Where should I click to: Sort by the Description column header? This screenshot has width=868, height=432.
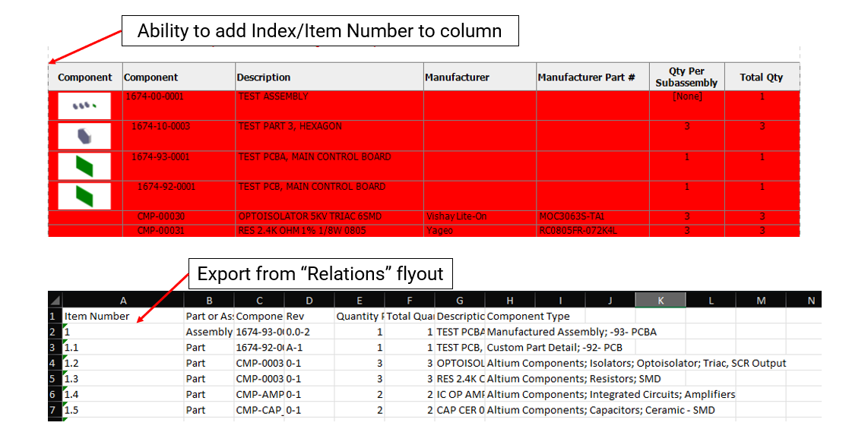[329, 77]
